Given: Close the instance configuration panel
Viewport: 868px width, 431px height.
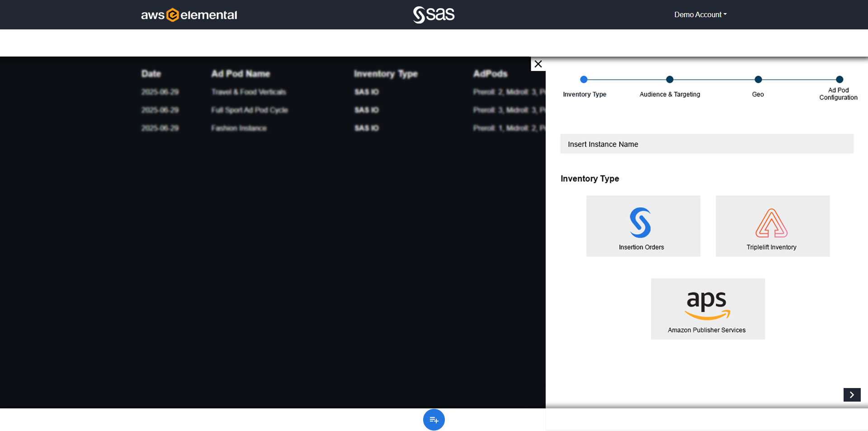Looking at the screenshot, I should [x=538, y=64].
